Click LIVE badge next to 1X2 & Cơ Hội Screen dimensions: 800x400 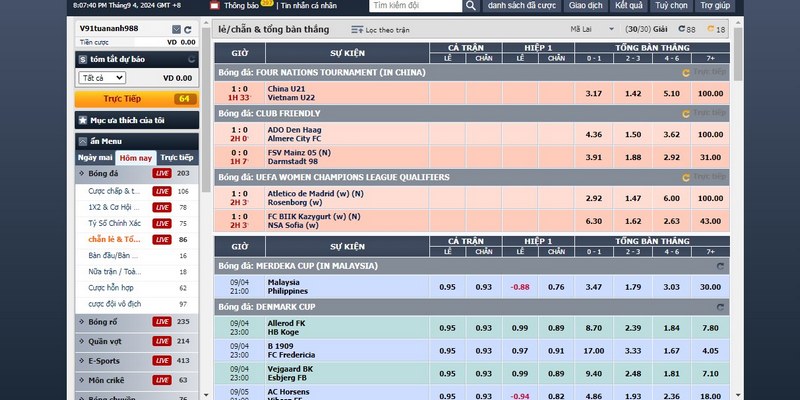(162, 207)
